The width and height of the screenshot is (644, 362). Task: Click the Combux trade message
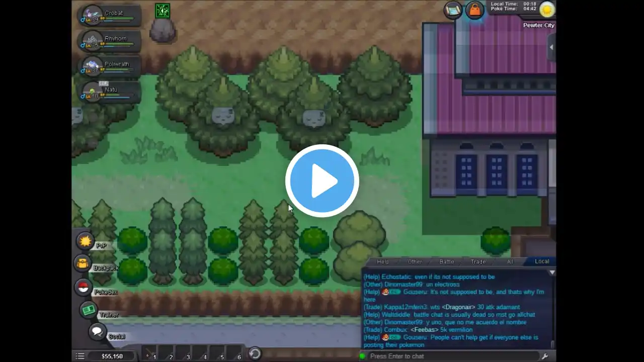[x=418, y=330]
